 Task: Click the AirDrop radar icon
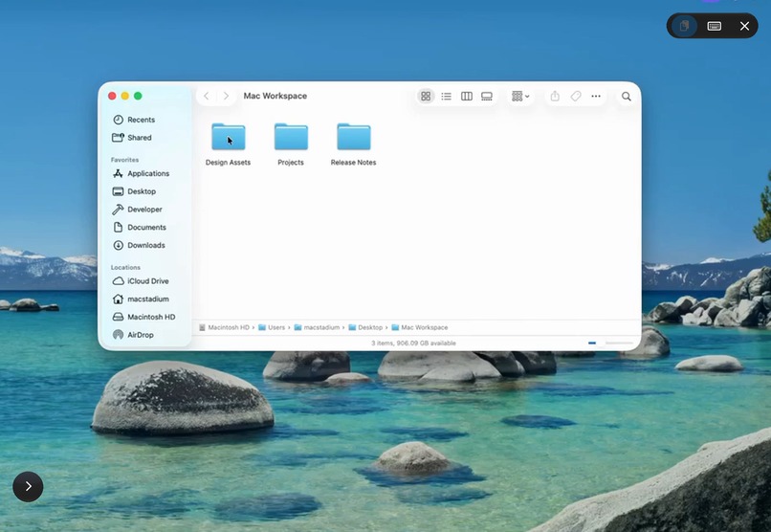pyautogui.click(x=118, y=335)
